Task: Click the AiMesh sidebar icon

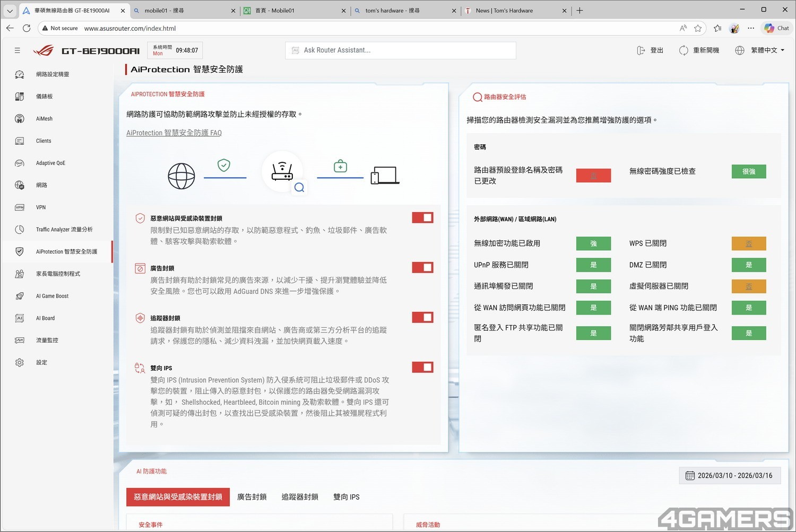Action: pos(20,119)
